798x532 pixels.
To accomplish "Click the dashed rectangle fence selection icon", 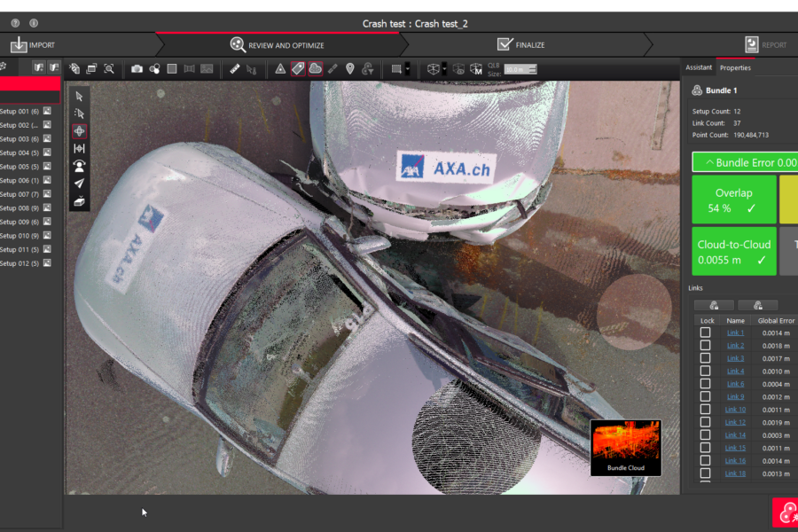I will click(x=396, y=69).
